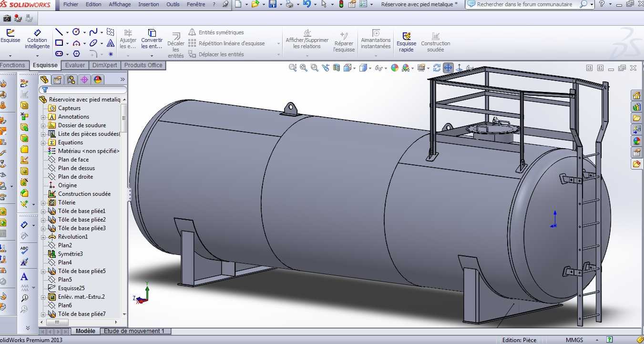Viewport: 644px width, 344px height.
Task: Expand the Annotations tree node
Action: pyautogui.click(x=43, y=117)
